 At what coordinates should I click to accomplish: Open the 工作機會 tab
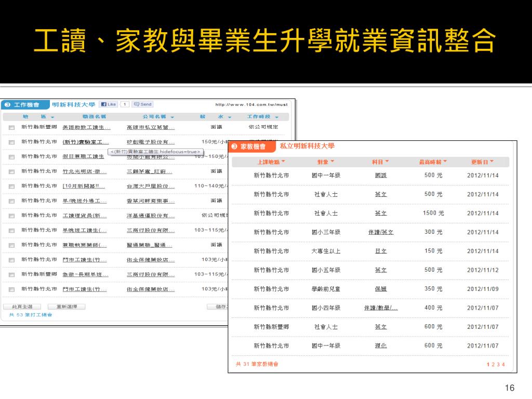pos(25,104)
